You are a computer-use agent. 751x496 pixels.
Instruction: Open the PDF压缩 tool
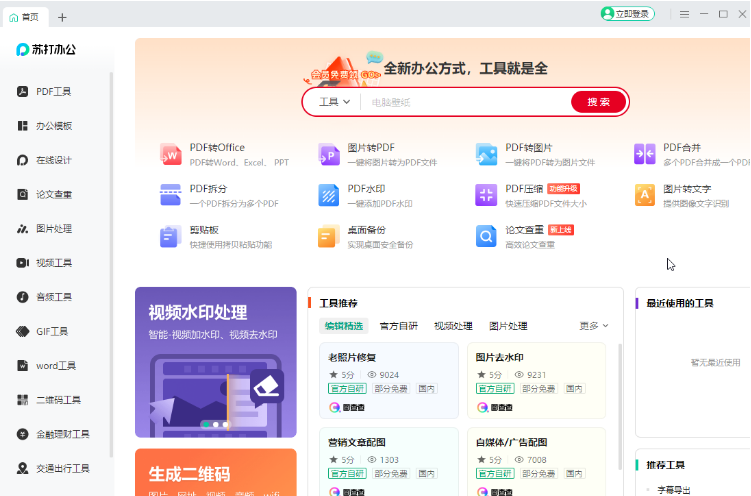click(531, 195)
